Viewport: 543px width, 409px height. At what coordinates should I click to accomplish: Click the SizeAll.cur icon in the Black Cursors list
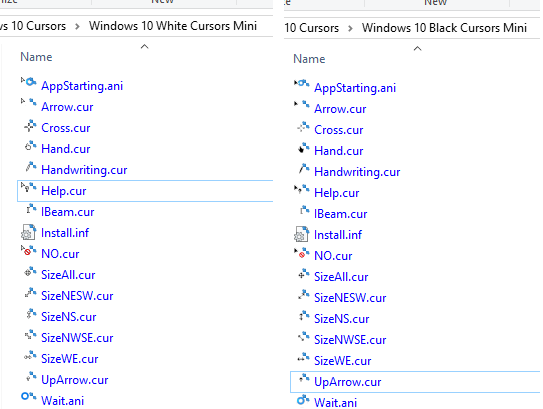point(303,274)
